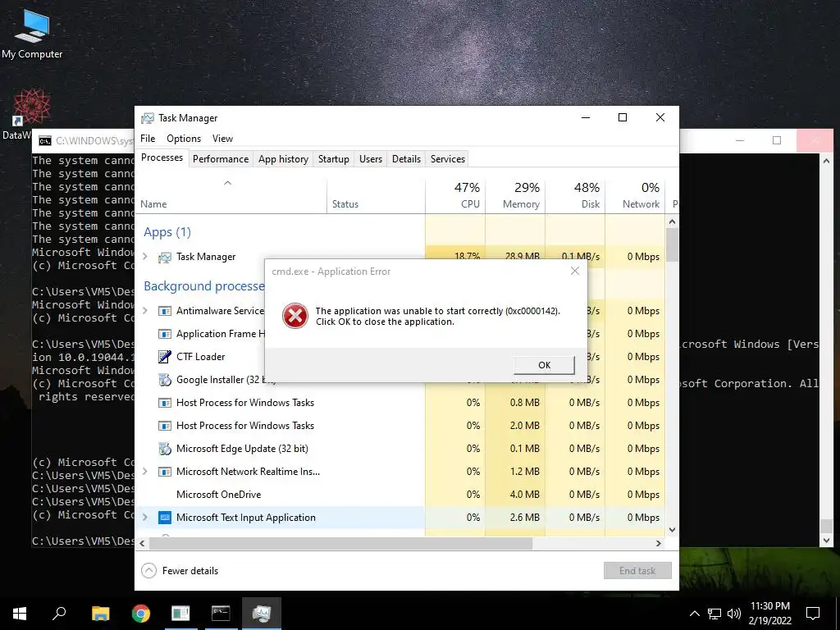
Task: Switch to the Details tab
Action: click(406, 159)
